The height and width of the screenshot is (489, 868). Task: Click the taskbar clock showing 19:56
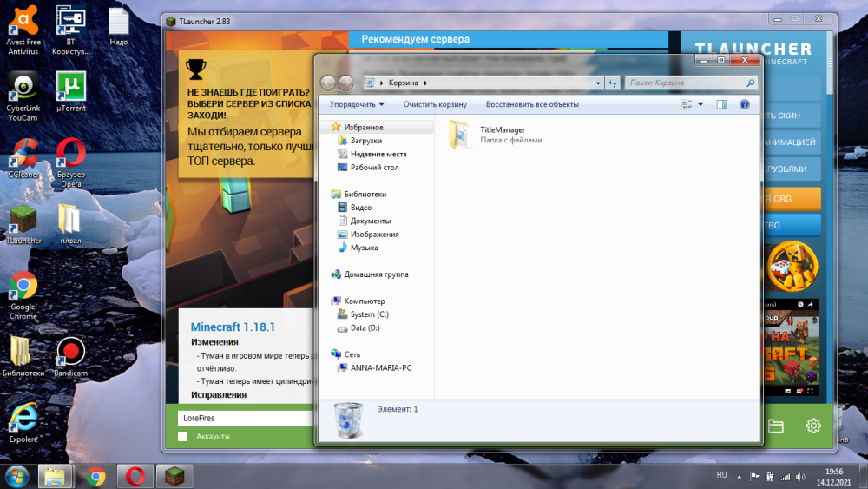[x=833, y=477]
